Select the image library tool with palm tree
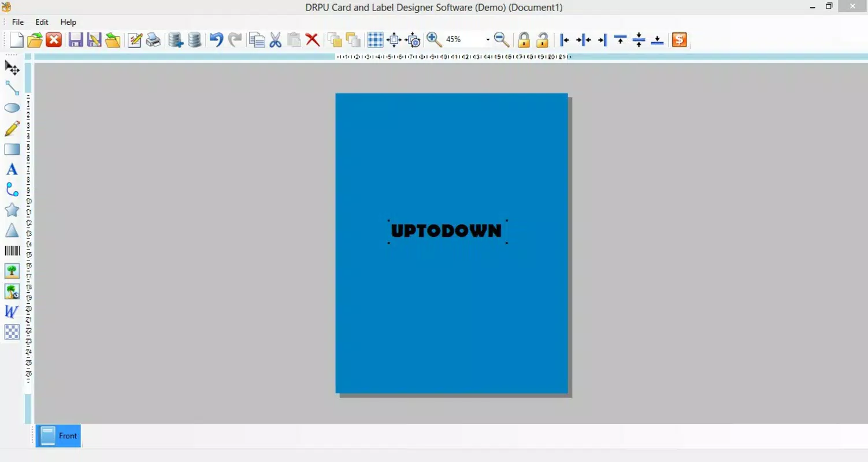The width and height of the screenshot is (868, 462). tap(12, 291)
